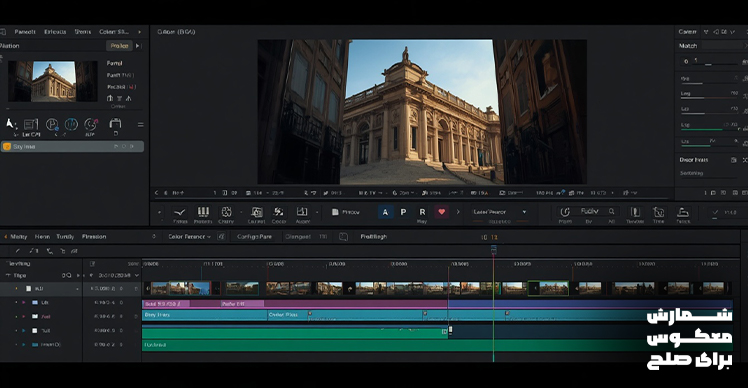748x388 pixels.
Task: Click the yellow-text button in left panel header
Action: tap(119, 46)
